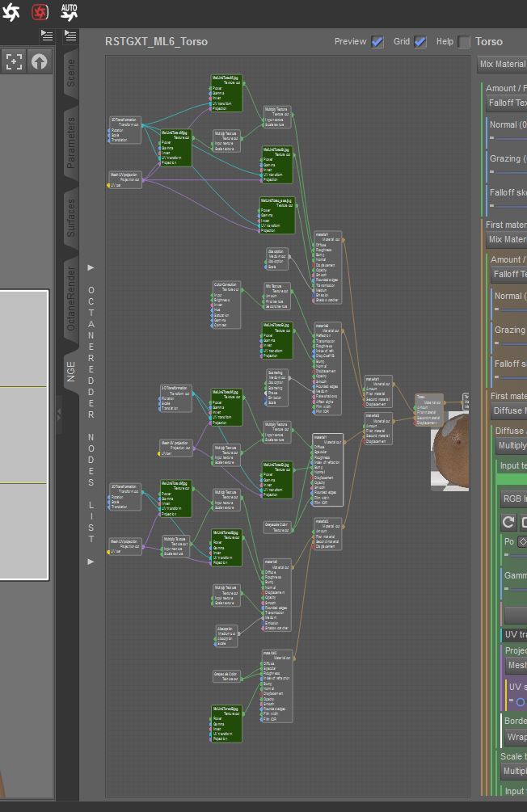
Task: Open the Multipl dropdown under Scale t
Action: pos(513,771)
